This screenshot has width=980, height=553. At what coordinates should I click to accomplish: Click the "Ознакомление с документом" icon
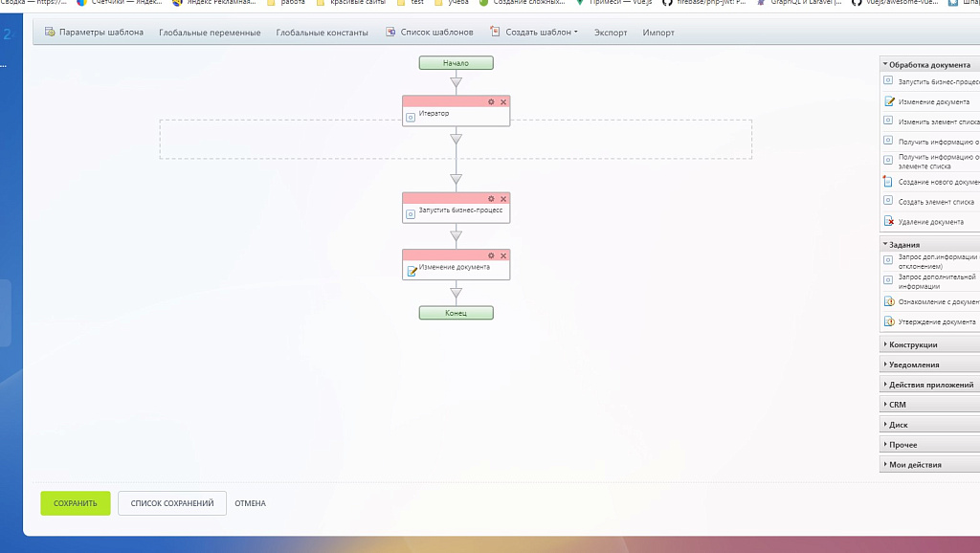888,299
